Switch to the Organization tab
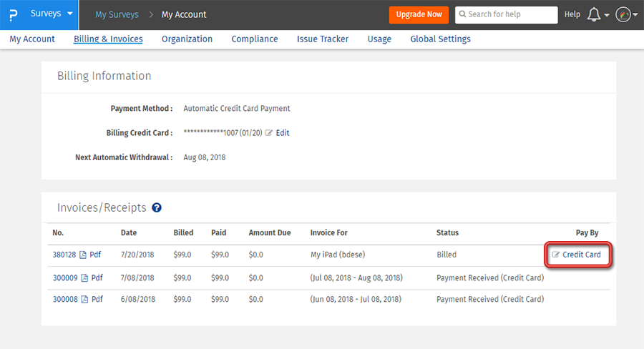 click(187, 39)
